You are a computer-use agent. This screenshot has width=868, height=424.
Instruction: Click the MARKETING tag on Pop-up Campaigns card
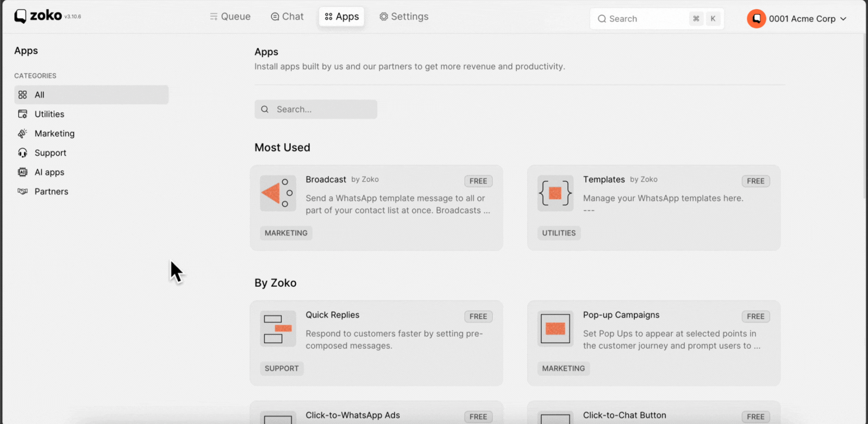[563, 368]
